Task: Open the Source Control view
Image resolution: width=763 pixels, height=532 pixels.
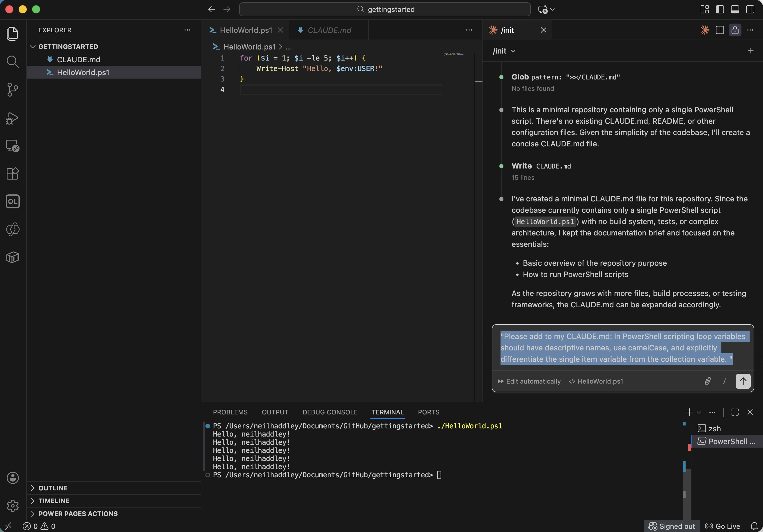Action: 13,90
